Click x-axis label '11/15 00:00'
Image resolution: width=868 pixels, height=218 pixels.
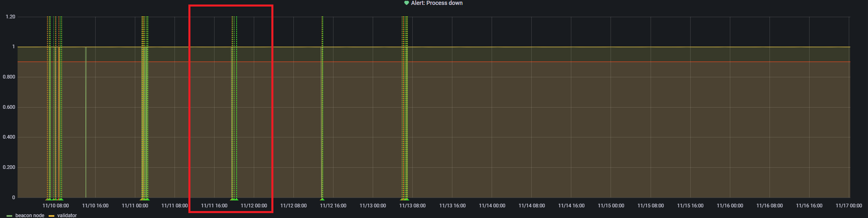(611, 206)
